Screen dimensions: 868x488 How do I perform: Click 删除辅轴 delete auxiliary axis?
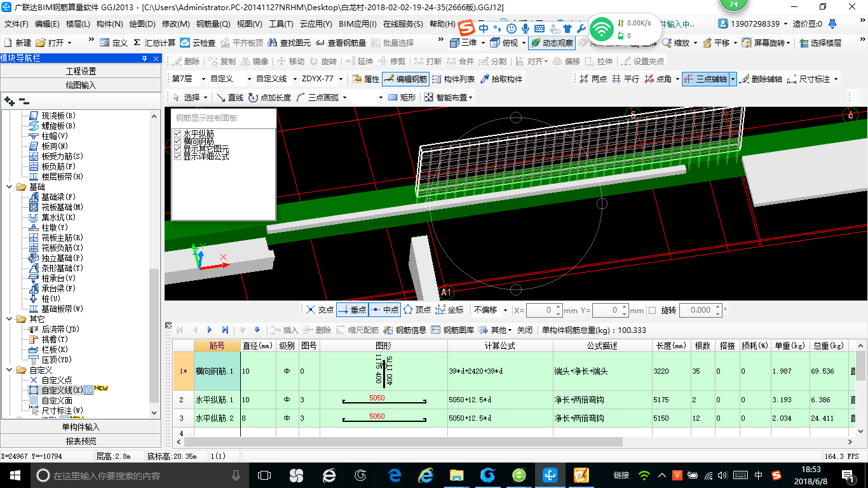[761, 79]
